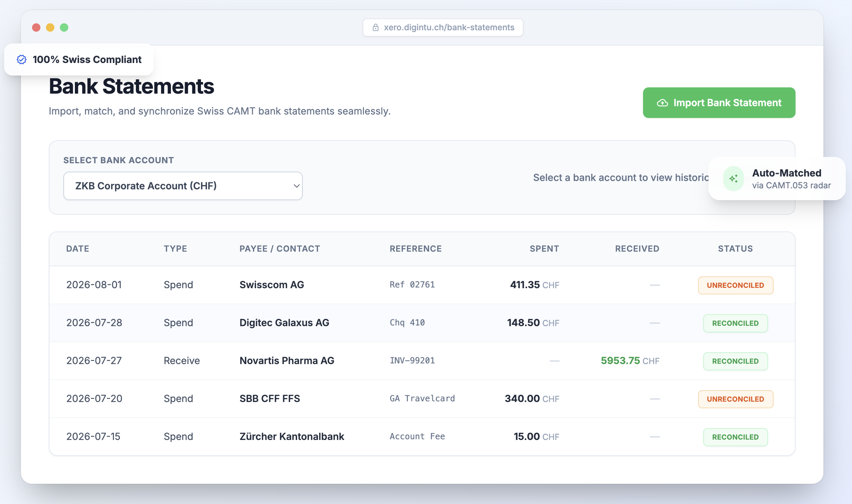Select the Zürcher Kantonalbank payee name
Viewport: 852px width, 504px height.
click(292, 436)
